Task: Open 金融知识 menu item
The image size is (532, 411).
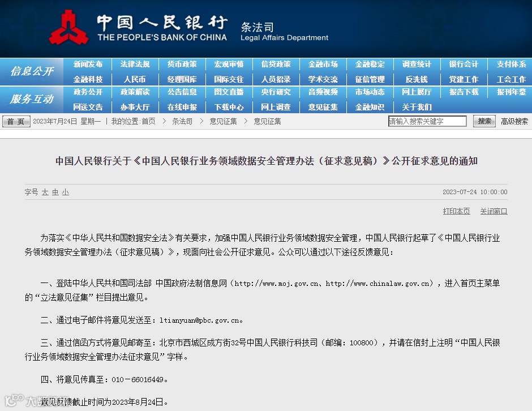Action: coord(370,107)
